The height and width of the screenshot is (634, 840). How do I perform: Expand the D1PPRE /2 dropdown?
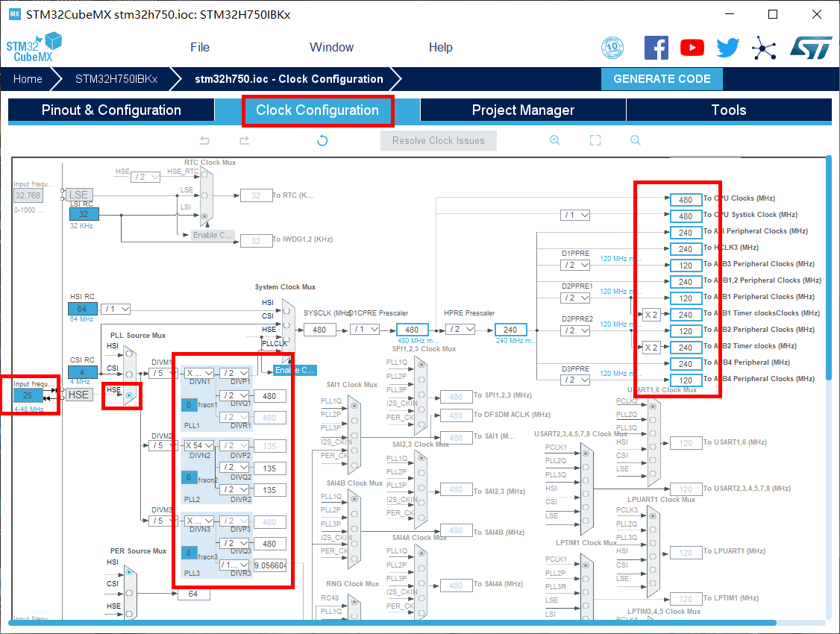click(x=575, y=265)
